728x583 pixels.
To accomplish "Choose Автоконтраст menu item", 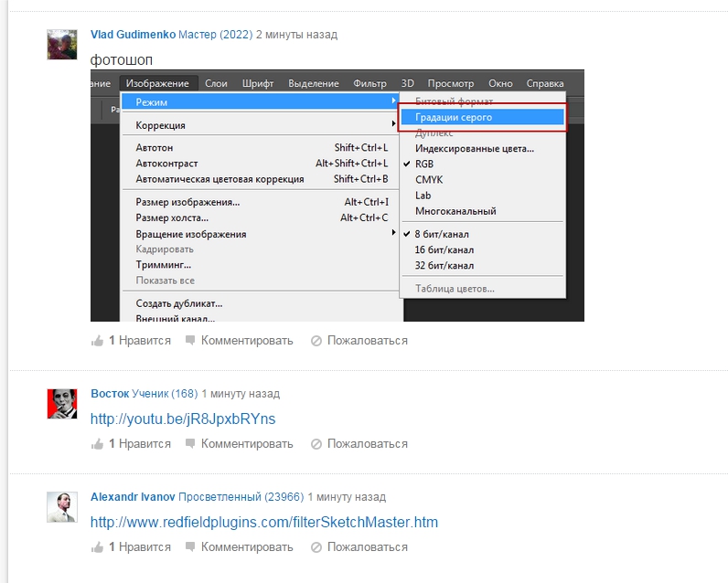I will click(x=261, y=164).
